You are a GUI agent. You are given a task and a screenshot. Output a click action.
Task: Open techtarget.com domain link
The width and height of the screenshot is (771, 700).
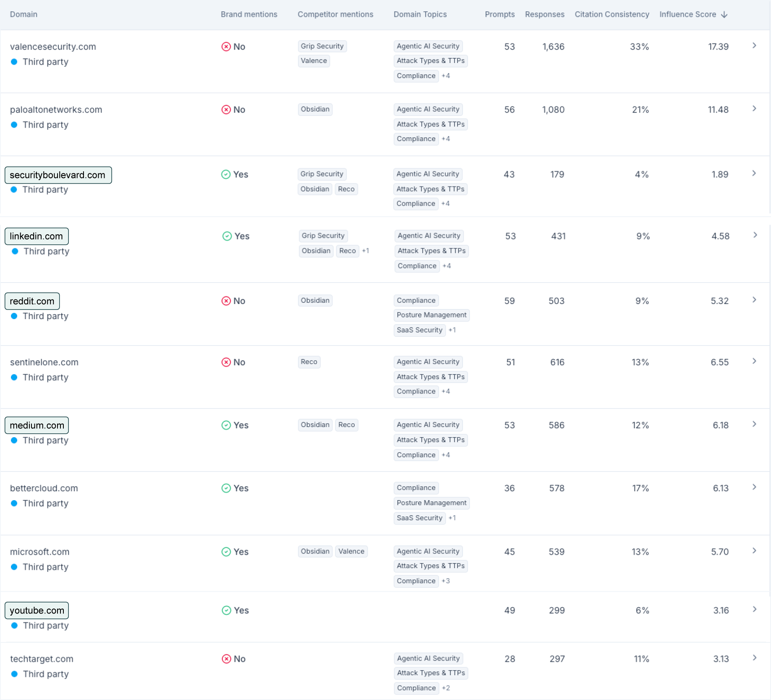coord(42,659)
